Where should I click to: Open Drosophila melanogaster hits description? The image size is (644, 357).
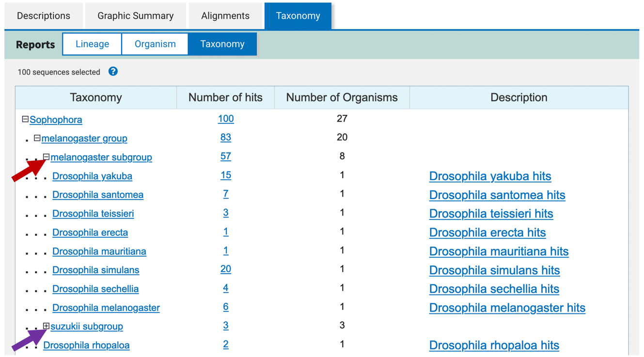point(507,308)
